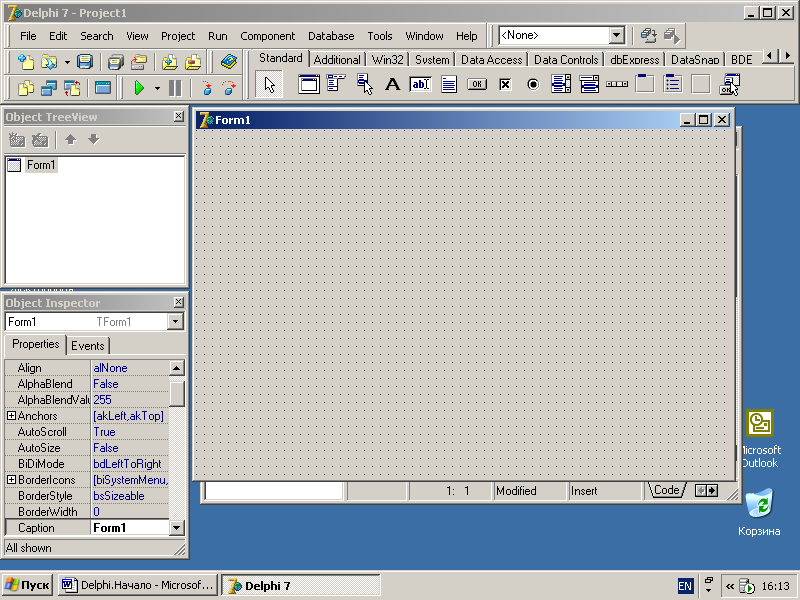Select the RadioButton component icon
Viewport: 800px width, 600px height.
533,84
